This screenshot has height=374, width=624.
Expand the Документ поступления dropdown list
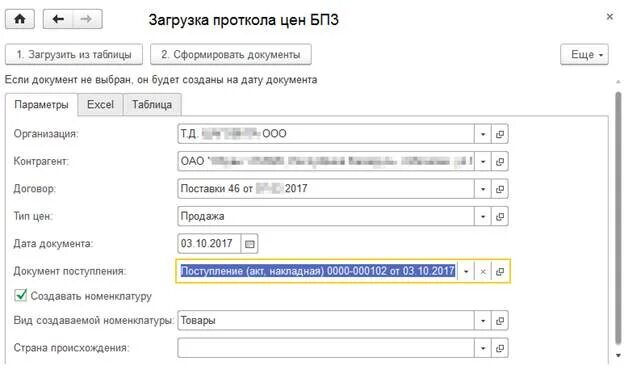click(466, 272)
